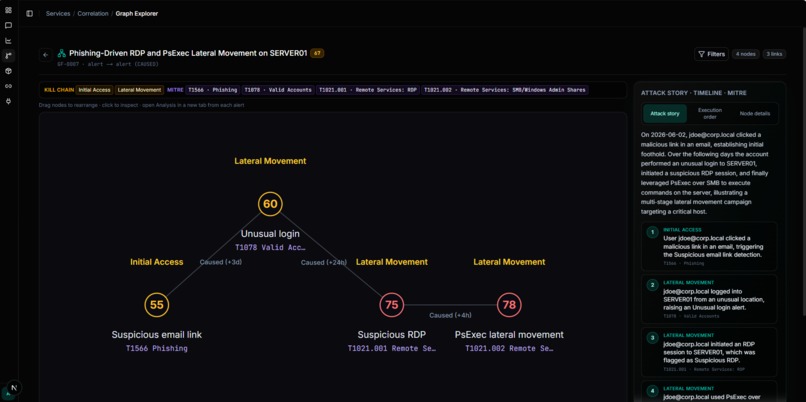Click the T1078 Valid Acc… text under node
The height and width of the screenshot is (402, 806).
pyautogui.click(x=270, y=247)
